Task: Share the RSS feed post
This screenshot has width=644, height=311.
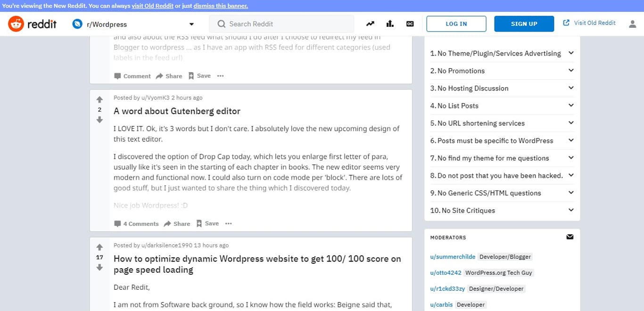Action: point(169,76)
